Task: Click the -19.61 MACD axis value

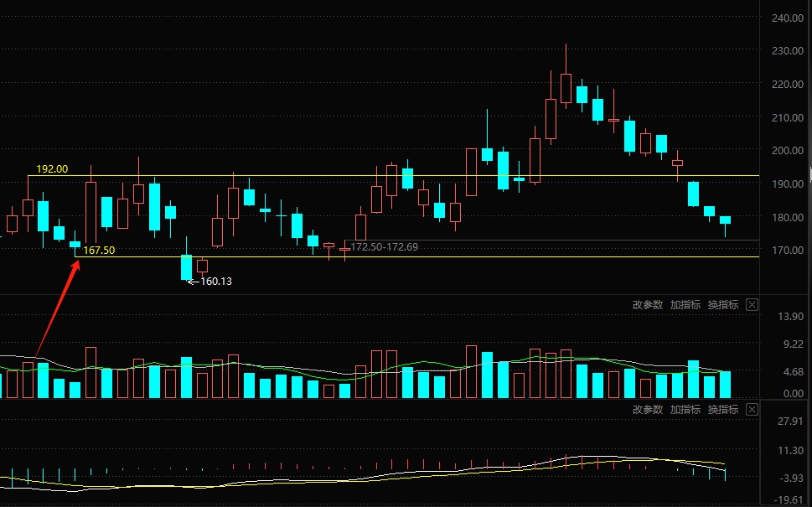Action: 789,499
